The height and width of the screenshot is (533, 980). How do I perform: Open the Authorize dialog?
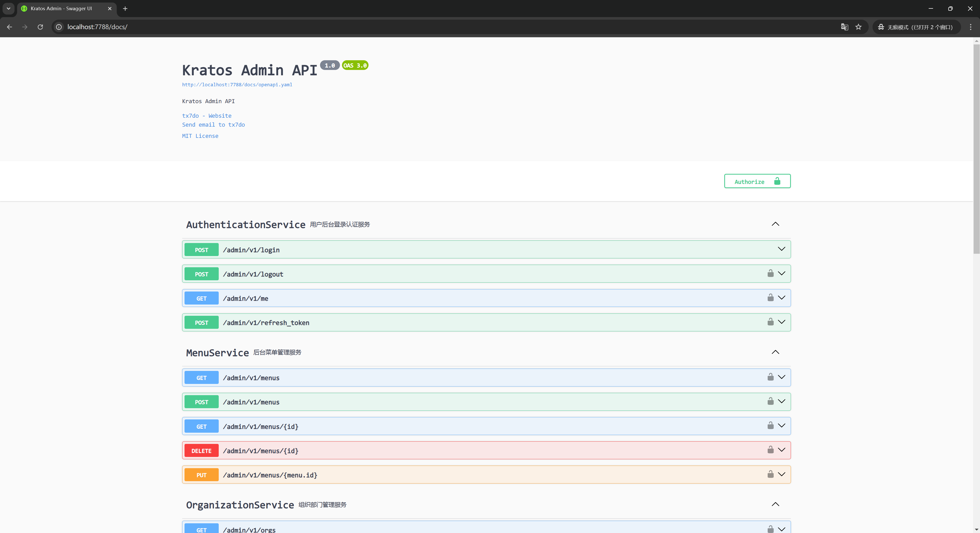click(757, 181)
